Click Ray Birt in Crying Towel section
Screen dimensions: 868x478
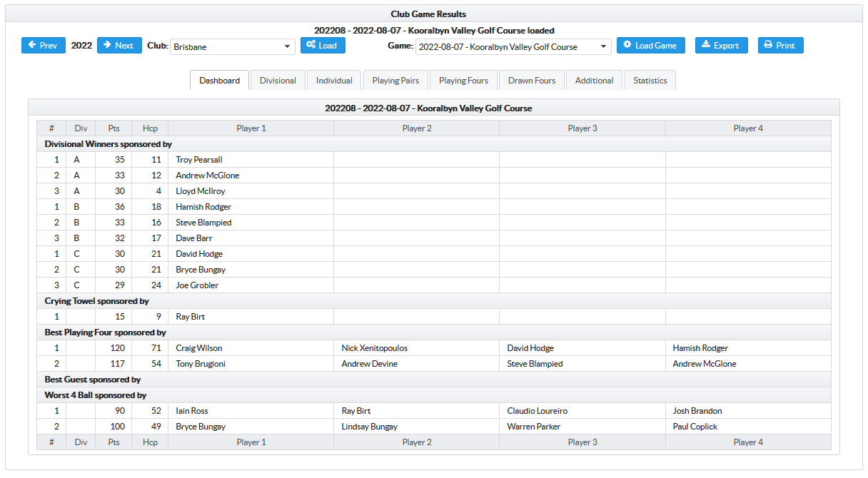(191, 317)
